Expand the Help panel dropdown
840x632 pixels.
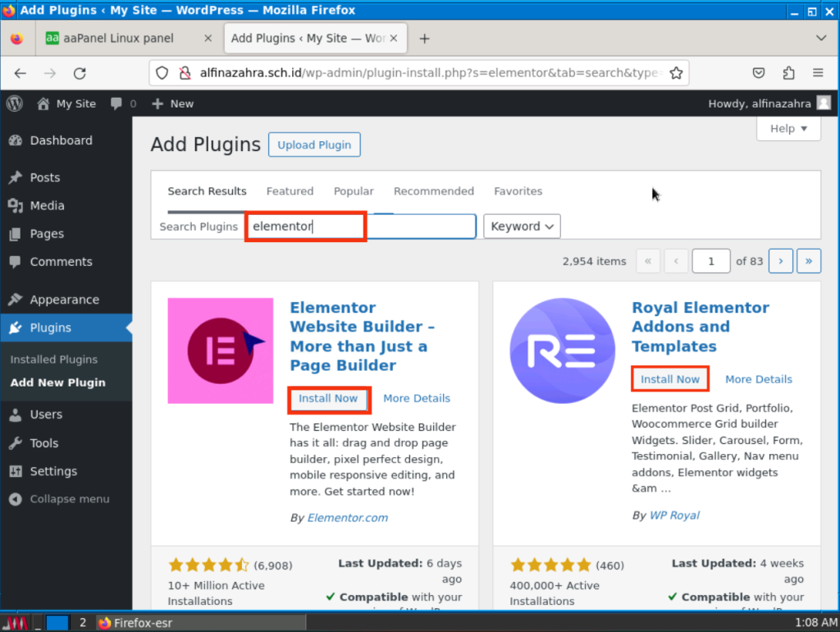pyautogui.click(x=788, y=128)
